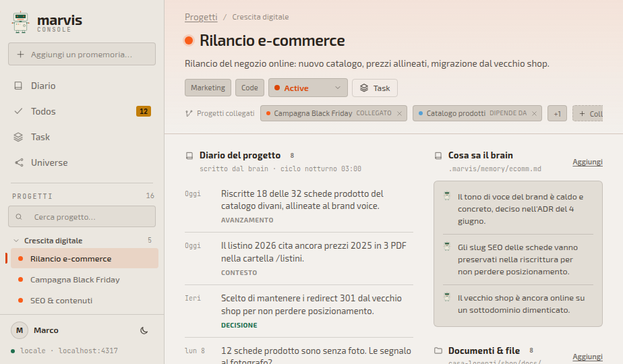Open the Diario sidebar item
623x364 pixels.
coord(82,86)
